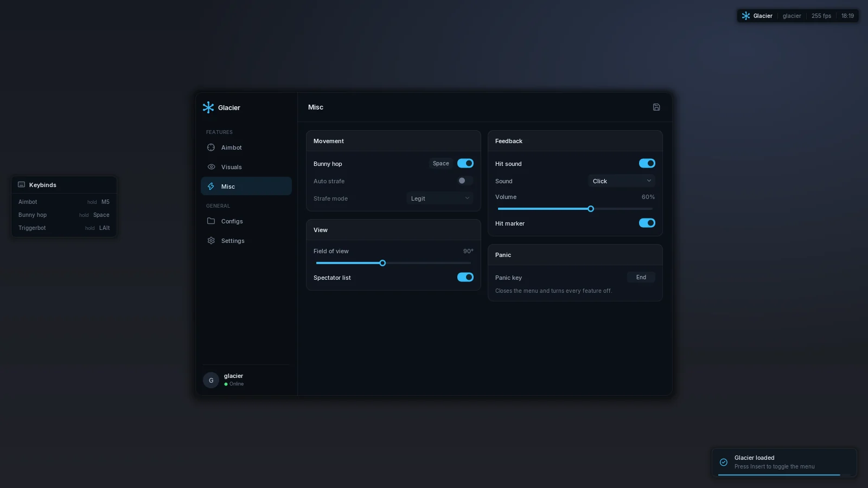Image resolution: width=868 pixels, height=488 pixels.
Task: Click the Movement section header
Action: click(393, 141)
